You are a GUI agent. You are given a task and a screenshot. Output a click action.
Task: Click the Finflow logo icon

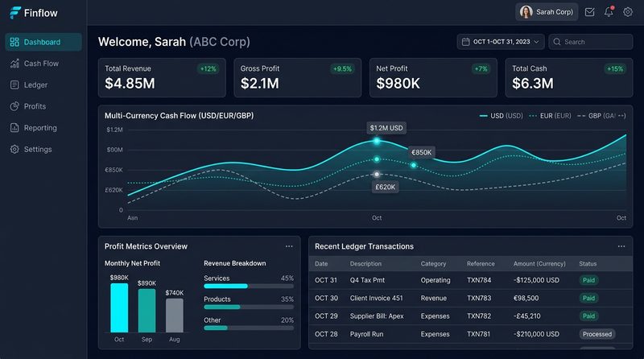tap(15, 13)
